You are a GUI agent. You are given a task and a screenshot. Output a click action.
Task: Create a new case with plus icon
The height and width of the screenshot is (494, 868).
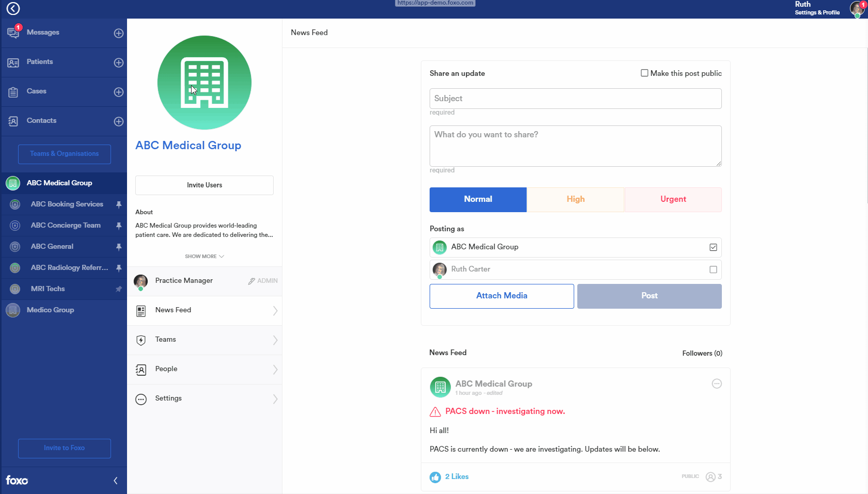(119, 92)
